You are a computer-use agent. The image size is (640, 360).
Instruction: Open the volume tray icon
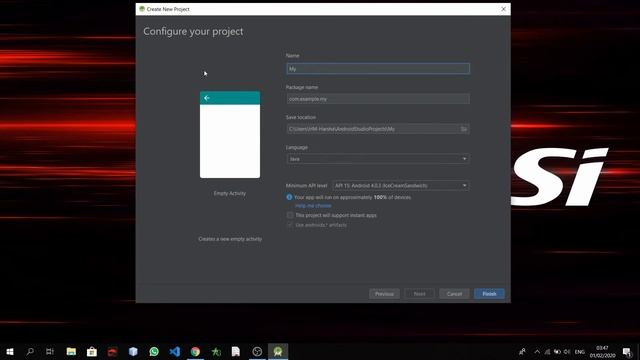567,351
